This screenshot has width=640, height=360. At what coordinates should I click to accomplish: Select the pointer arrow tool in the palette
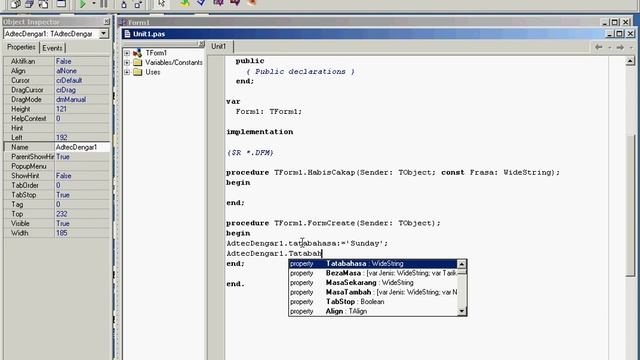click(x=162, y=4)
